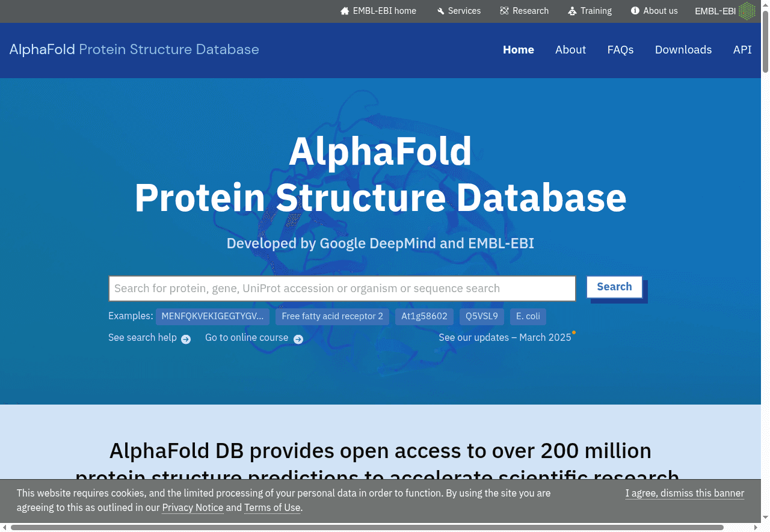Image resolution: width=770 pixels, height=532 pixels.
Task: Open the Privacy Notice link
Action: click(192, 507)
